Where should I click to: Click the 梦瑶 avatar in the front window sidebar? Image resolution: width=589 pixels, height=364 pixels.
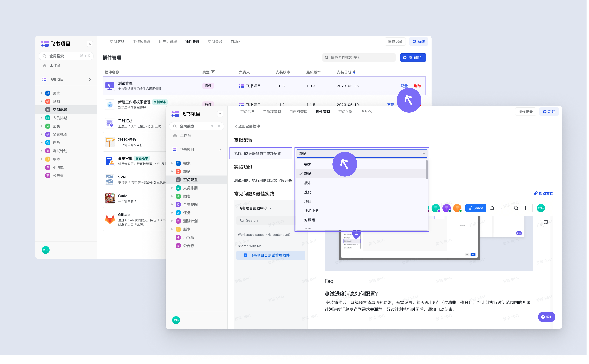[x=176, y=320]
